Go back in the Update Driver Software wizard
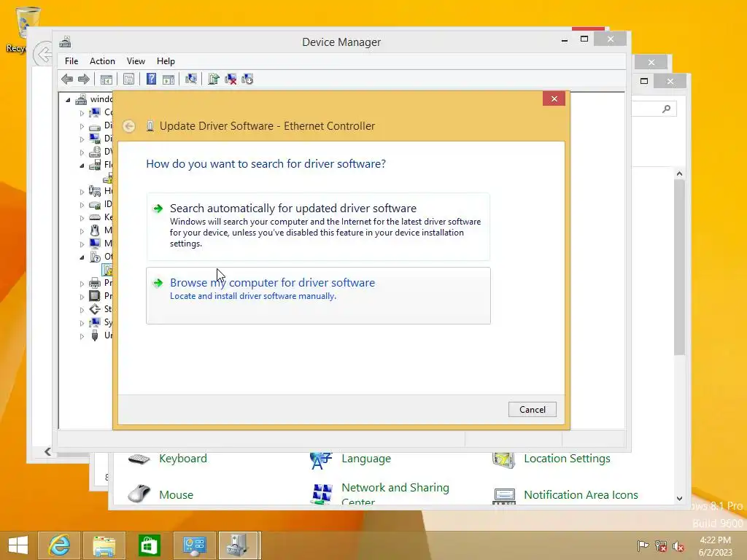The width and height of the screenshot is (747, 560). tap(128, 125)
